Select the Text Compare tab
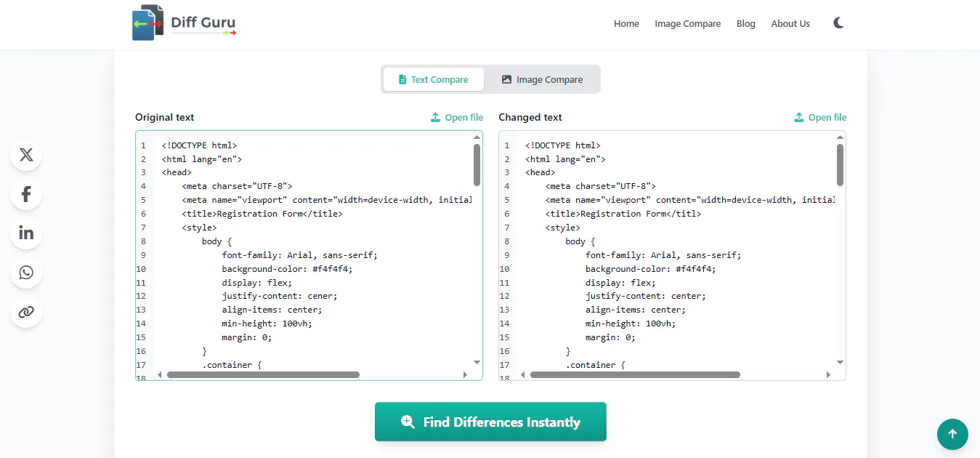This screenshot has width=980, height=458. coord(434,79)
